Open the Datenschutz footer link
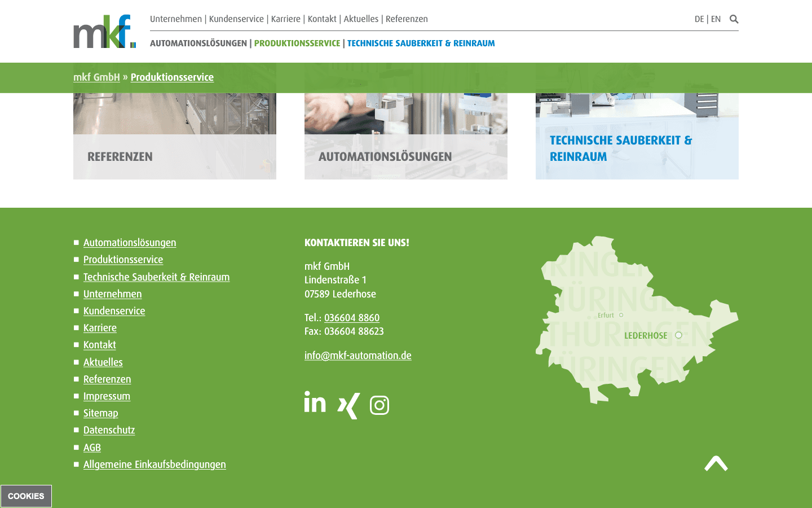The image size is (812, 508). point(109,430)
